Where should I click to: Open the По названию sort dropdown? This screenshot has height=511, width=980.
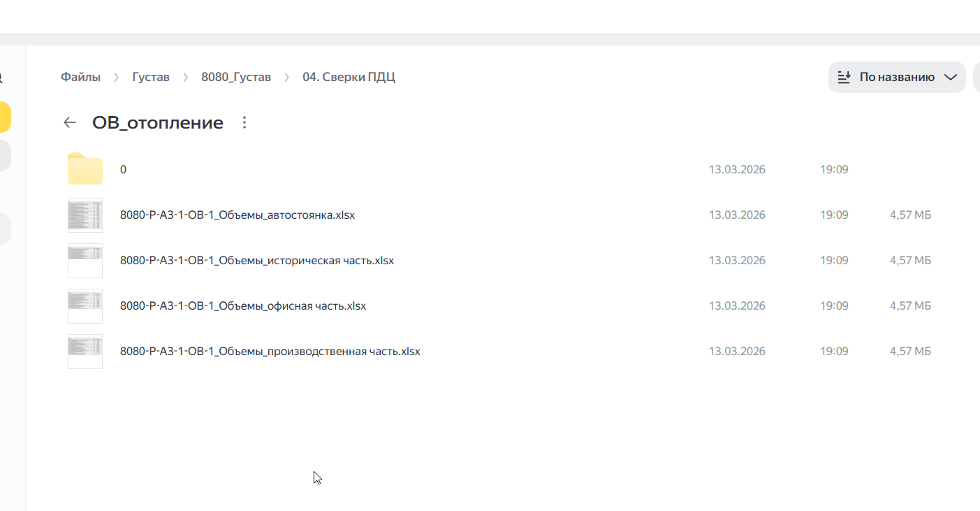coord(897,77)
